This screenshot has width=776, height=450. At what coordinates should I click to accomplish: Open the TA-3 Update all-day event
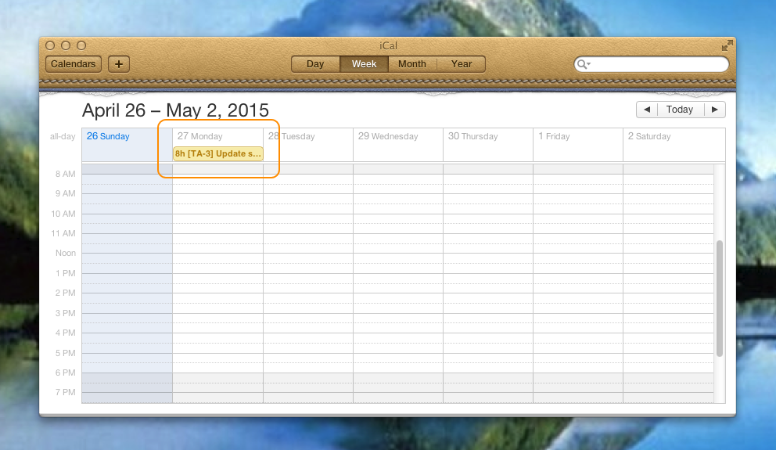point(218,154)
